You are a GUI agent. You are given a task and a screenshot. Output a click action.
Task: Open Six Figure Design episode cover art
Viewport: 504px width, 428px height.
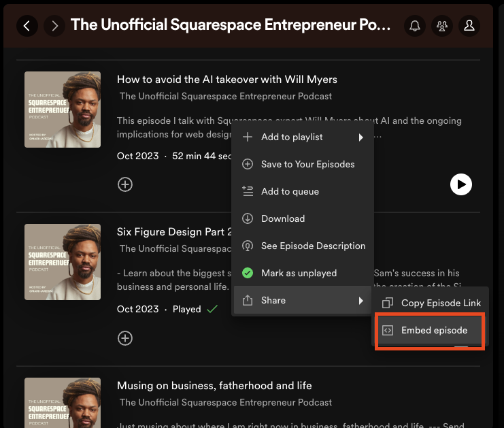63,262
